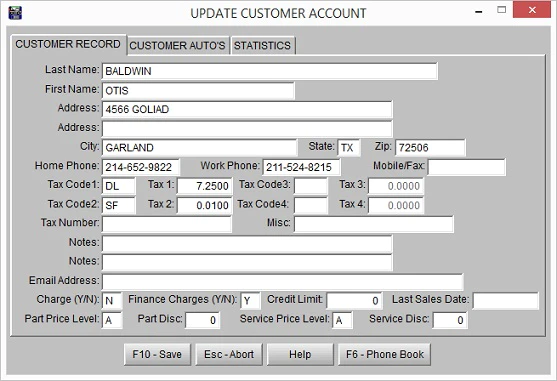Image resolution: width=557 pixels, height=381 pixels.
Task: Click the Last Sales Date field
Action: coord(506,301)
